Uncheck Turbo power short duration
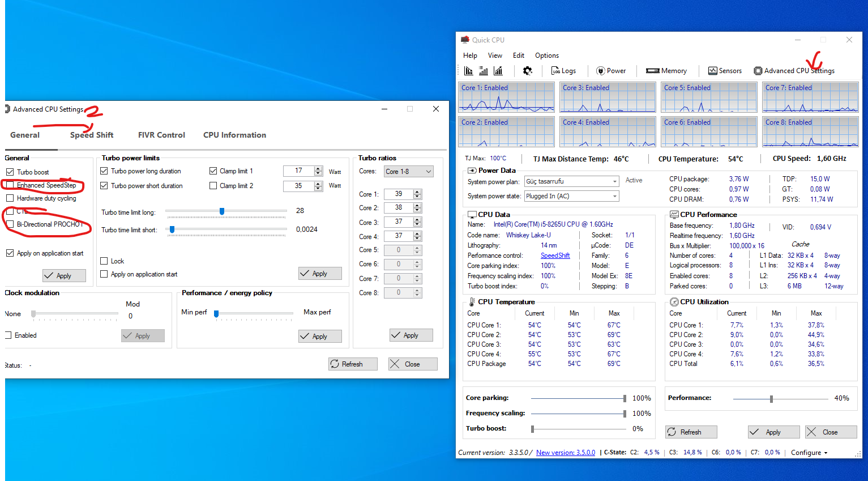Viewport: 868px width, 481px height. coord(104,186)
